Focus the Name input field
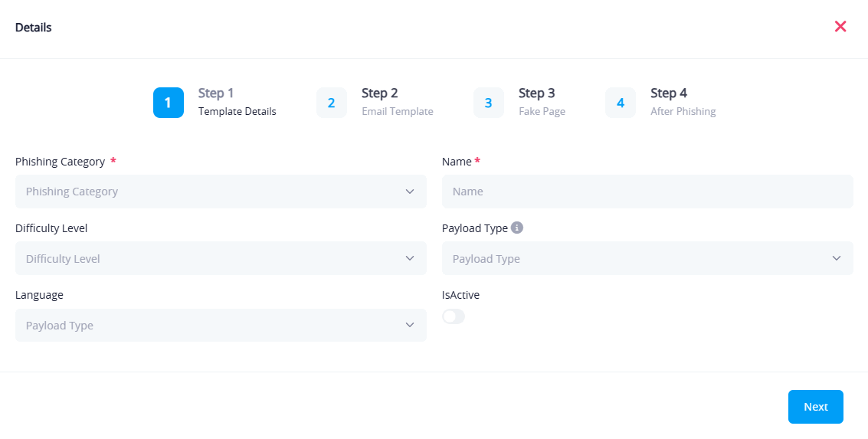Image resolution: width=868 pixels, height=439 pixels. (647, 192)
